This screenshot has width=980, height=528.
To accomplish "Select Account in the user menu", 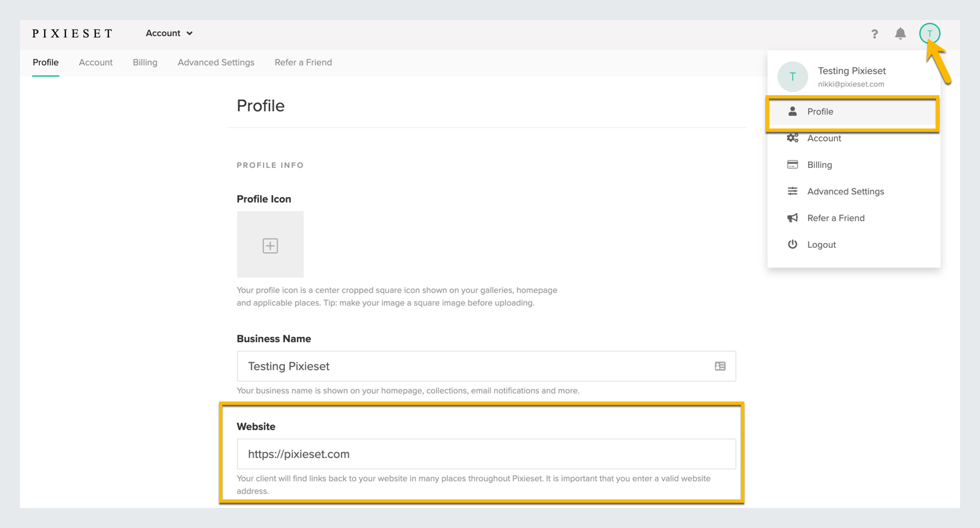I will [854, 138].
